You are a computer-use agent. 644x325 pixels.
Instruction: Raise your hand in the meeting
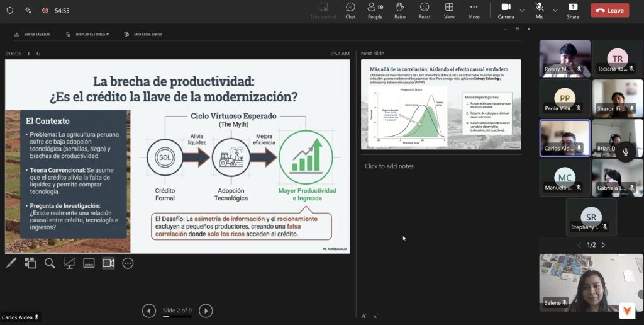coord(400,10)
